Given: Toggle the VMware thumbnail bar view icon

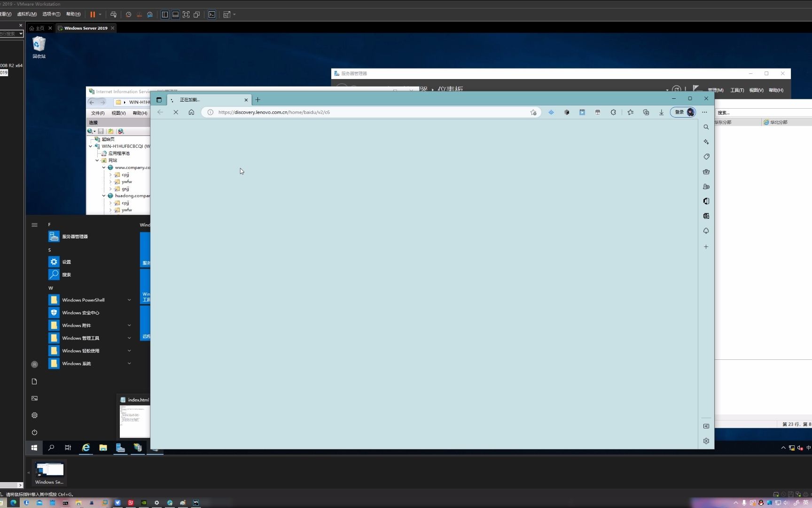Looking at the screenshot, I should pyautogui.click(x=175, y=15).
